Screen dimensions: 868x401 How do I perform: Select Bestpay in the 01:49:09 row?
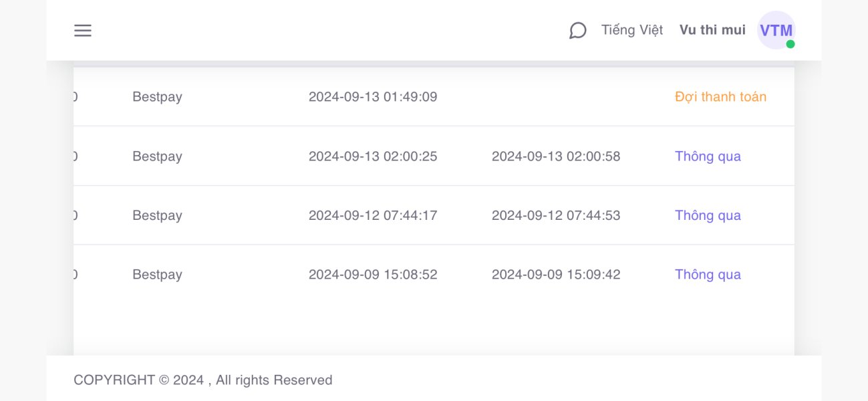tap(157, 97)
